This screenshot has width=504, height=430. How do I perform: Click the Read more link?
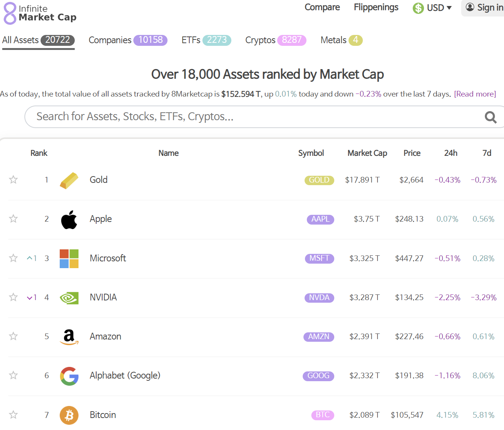coord(475,94)
